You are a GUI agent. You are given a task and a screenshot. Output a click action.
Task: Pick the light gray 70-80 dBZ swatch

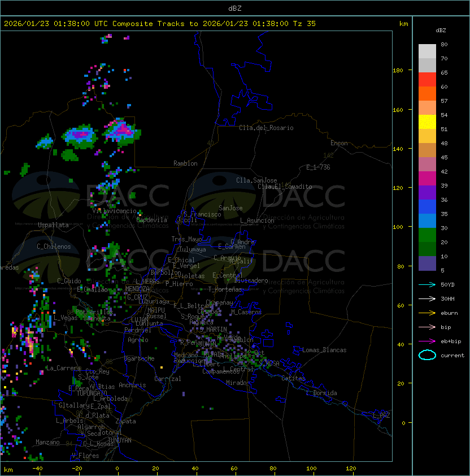(x=427, y=51)
